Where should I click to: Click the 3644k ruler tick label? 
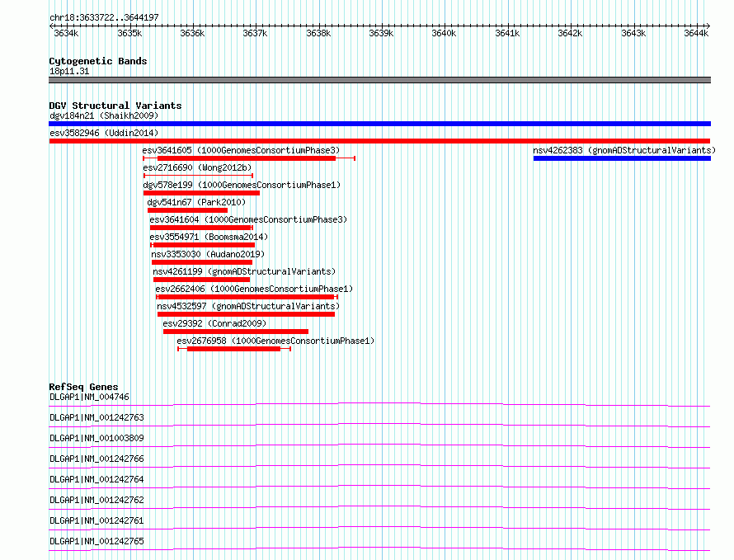click(696, 33)
